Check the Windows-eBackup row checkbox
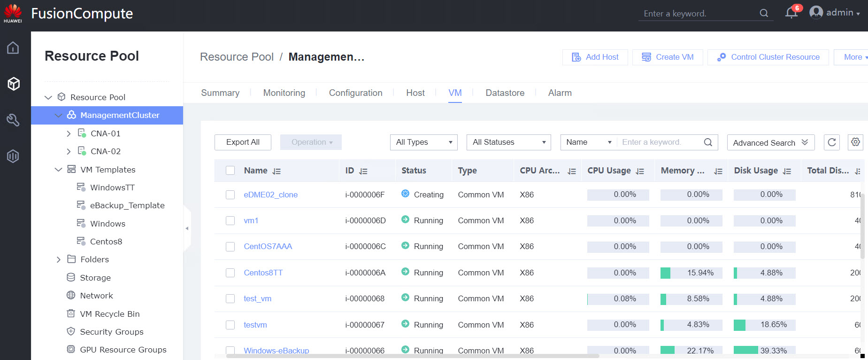 (x=230, y=350)
